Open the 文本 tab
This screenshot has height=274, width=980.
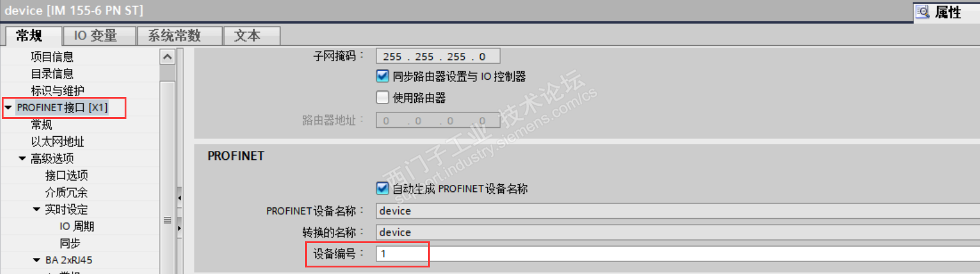click(247, 36)
